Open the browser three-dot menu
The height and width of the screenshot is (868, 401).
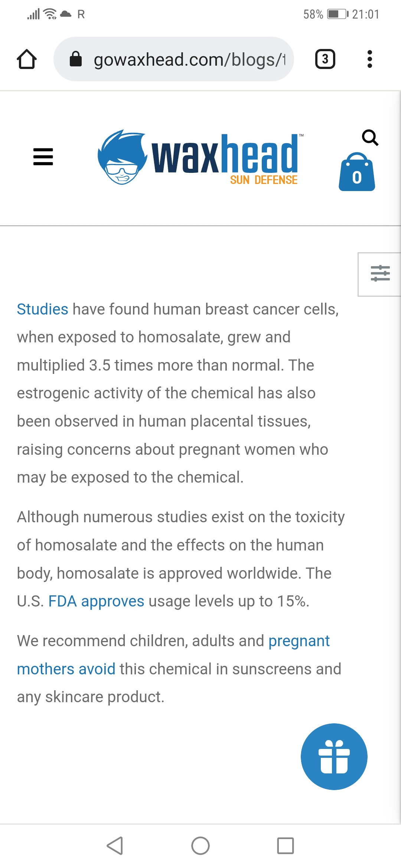tap(369, 59)
